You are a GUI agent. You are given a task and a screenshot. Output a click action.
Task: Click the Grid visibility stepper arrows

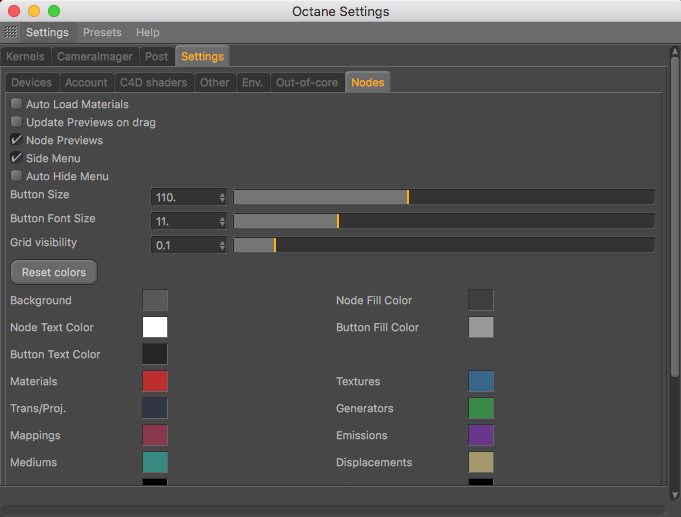coord(222,245)
